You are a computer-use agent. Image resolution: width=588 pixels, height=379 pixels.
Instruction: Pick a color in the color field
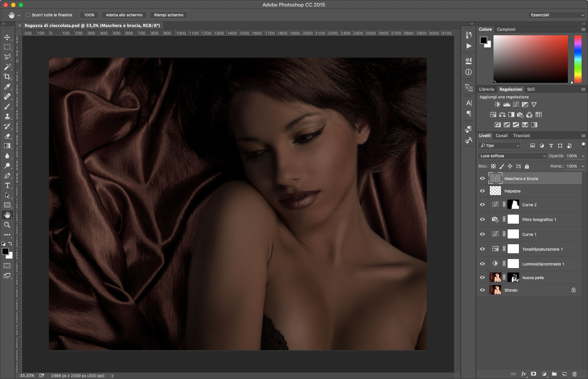click(x=531, y=59)
